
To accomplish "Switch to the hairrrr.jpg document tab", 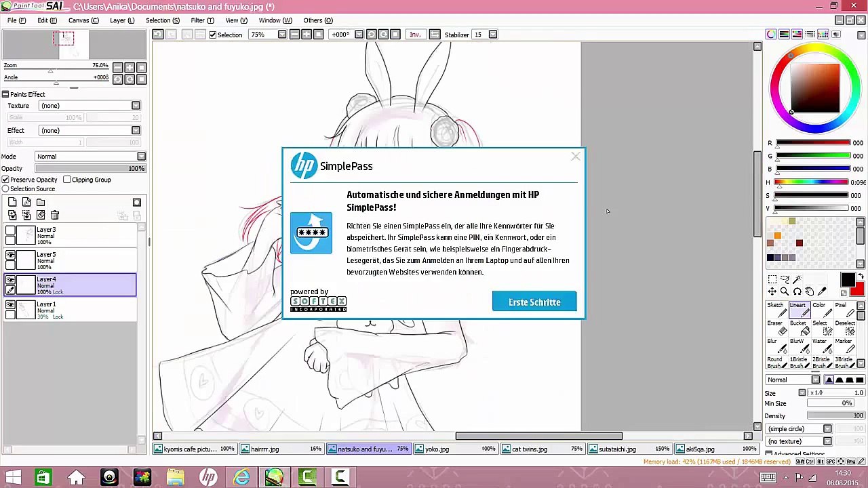I will [x=282, y=449].
